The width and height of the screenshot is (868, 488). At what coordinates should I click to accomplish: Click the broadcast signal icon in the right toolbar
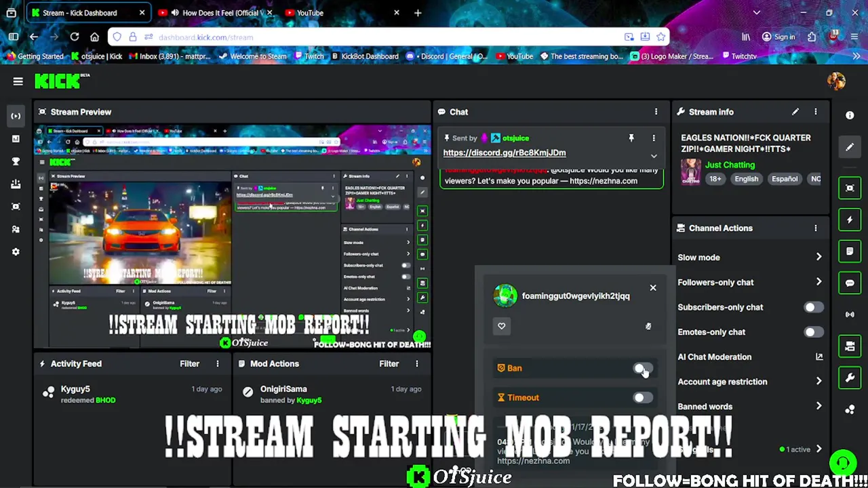[850, 314]
